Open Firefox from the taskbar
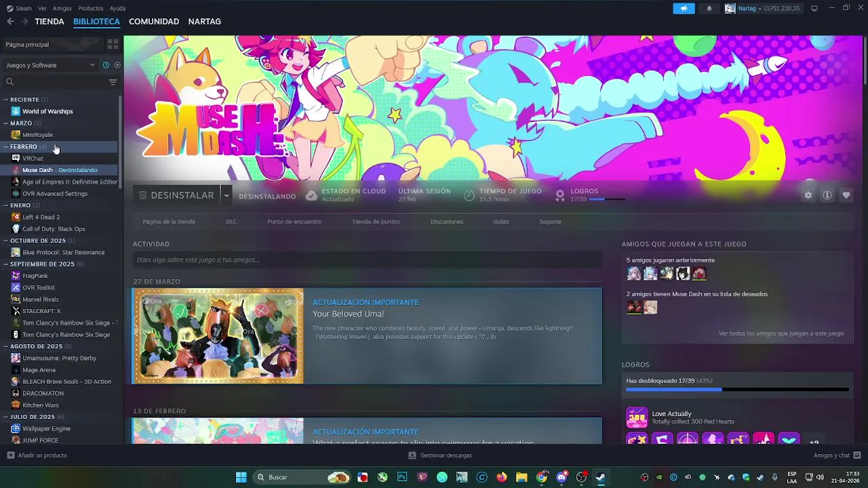Screen dimensions: 868x488 (502, 477)
